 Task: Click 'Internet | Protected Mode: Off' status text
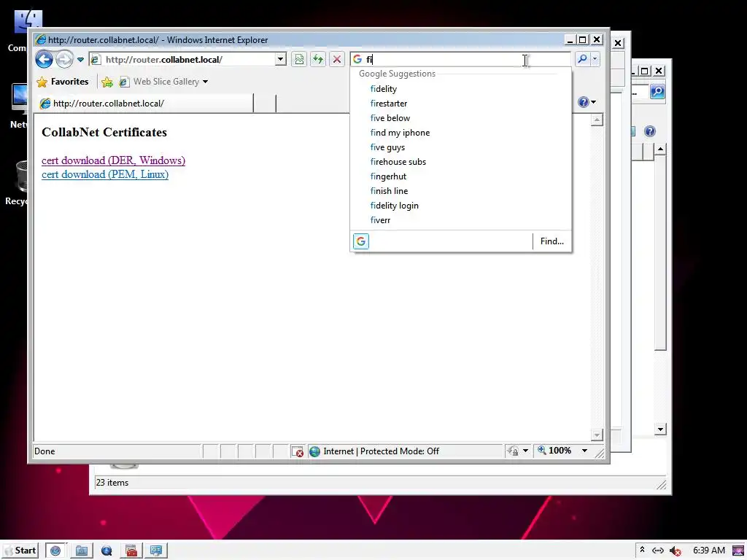[381, 451]
